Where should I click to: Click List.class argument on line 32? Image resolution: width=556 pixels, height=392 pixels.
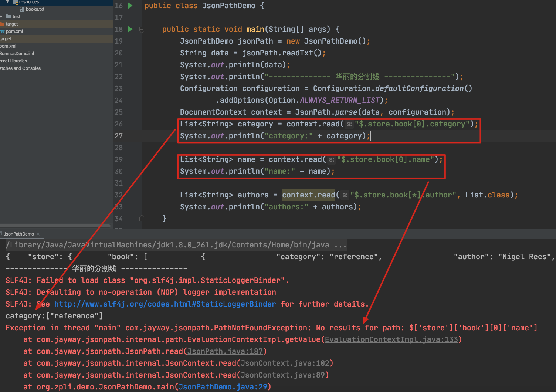[x=487, y=195]
